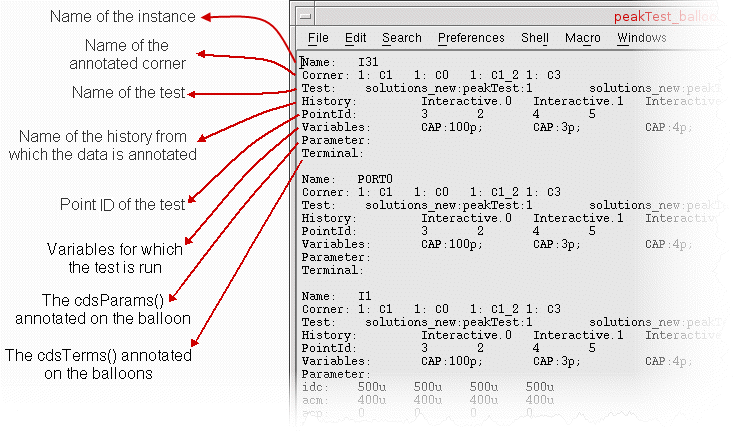742x436 pixels.
Task: Click the first 'Terminal:' line
Action: (x=331, y=153)
